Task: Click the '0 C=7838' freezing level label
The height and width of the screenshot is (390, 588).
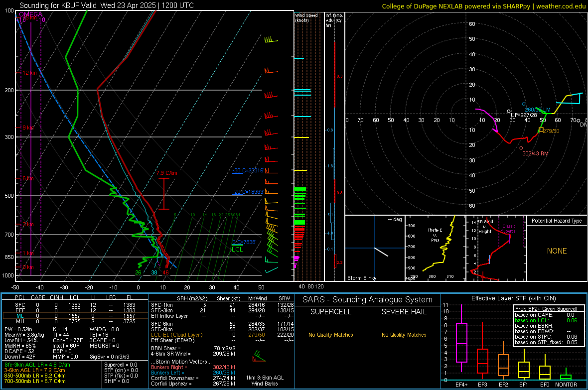Action: [244, 242]
